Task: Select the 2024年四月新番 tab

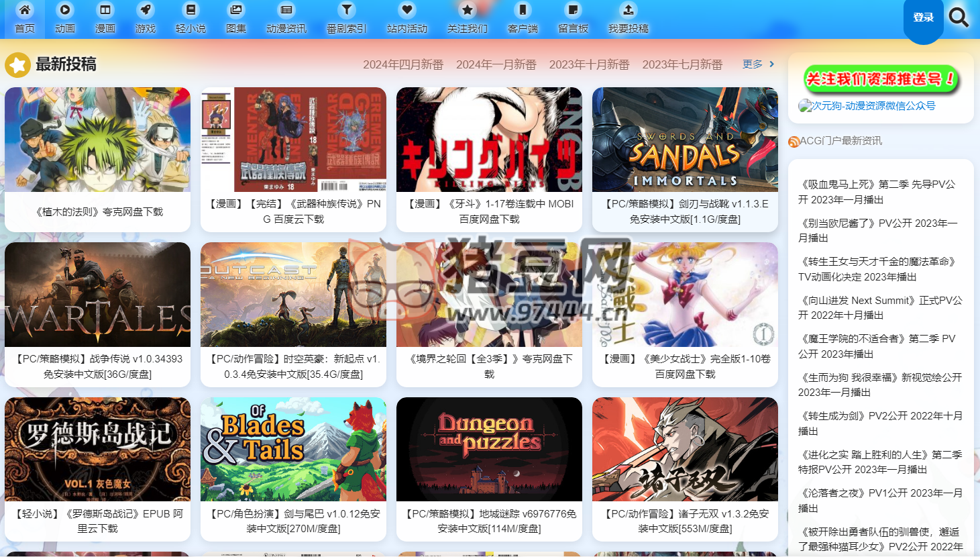Action: (403, 64)
